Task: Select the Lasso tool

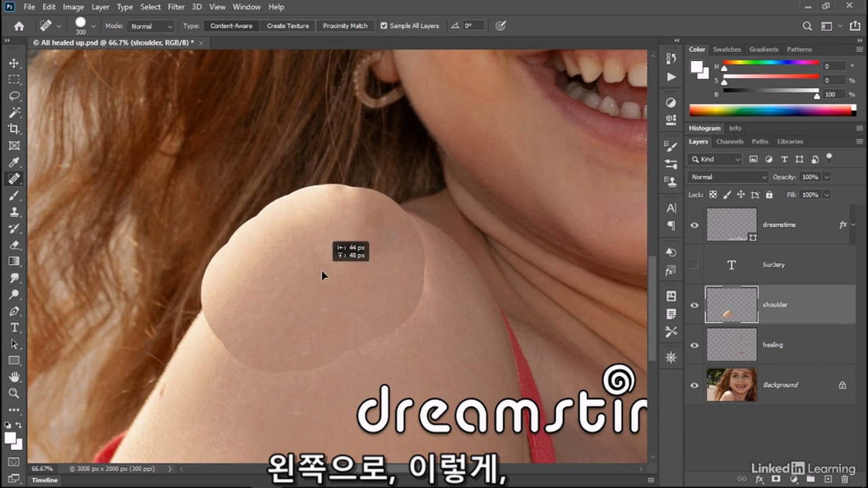Action: (14, 96)
